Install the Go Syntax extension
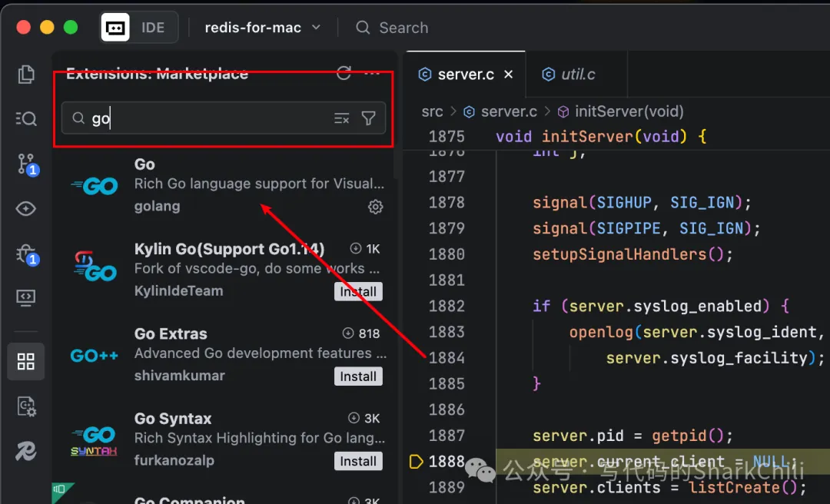Viewport: 830px width, 504px height. (x=358, y=461)
